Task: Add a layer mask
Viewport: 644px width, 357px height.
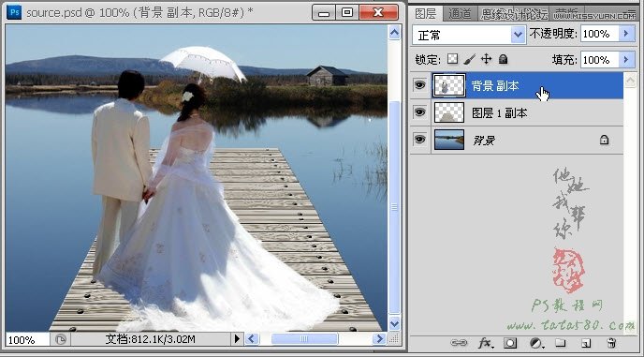Action: pyautogui.click(x=510, y=343)
